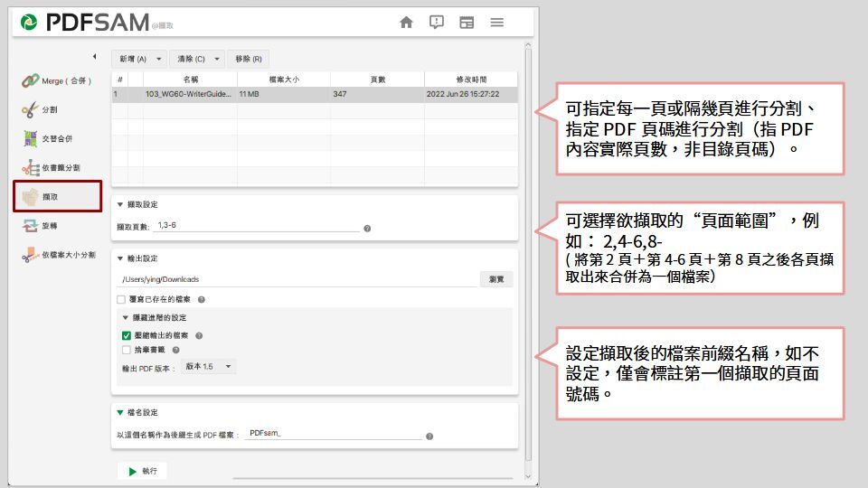Sort by the # column header
Image resolution: width=868 pixels, height=488 pixels.
point(119,80)
